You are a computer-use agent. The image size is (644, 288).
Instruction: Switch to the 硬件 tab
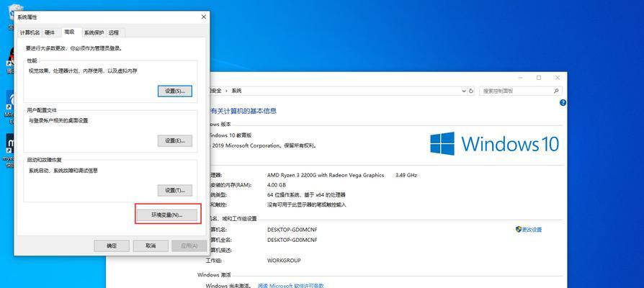pos(50,33)
